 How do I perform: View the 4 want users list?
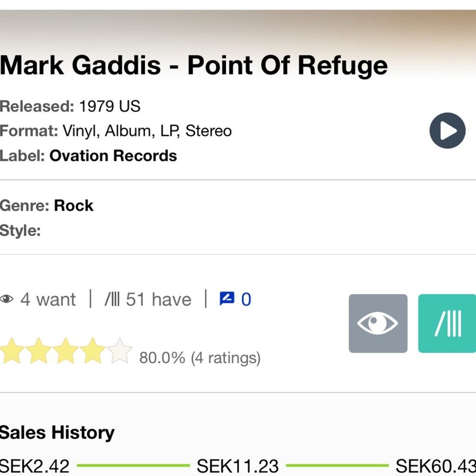click(x=48, y=299)
